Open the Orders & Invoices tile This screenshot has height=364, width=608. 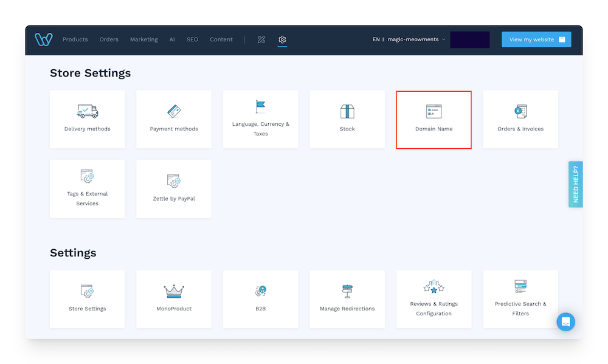click(x=520, y=119)
